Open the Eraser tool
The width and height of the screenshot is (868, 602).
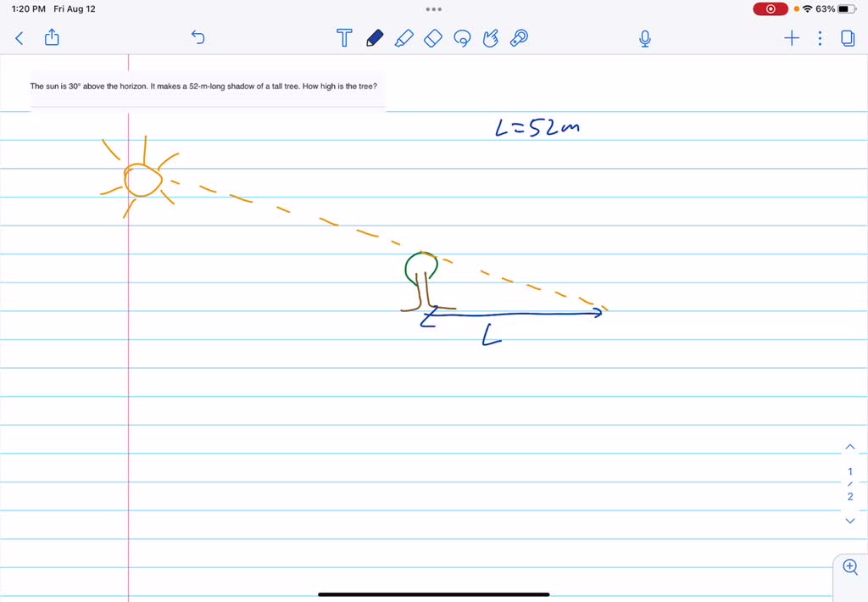tap(432, 38)
